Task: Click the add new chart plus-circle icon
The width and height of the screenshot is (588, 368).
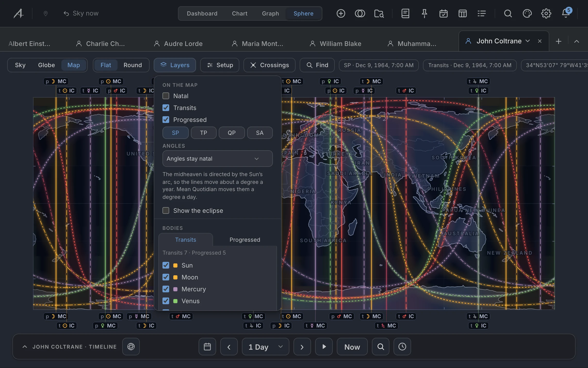Action: pyautogui.click(x=341, y=13)
